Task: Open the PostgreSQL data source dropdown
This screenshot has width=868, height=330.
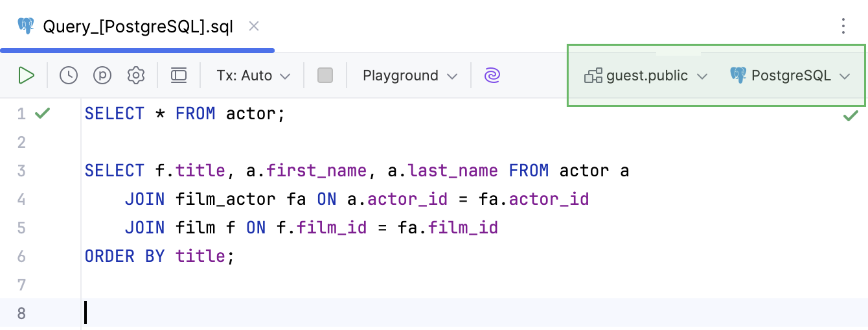Action: click(x=790, y=76)
